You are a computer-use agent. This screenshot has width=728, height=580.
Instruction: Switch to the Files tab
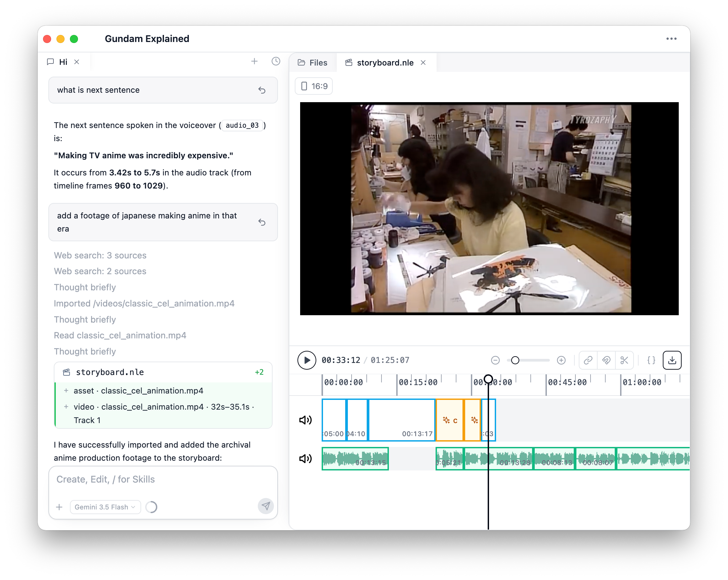(313, 63)
